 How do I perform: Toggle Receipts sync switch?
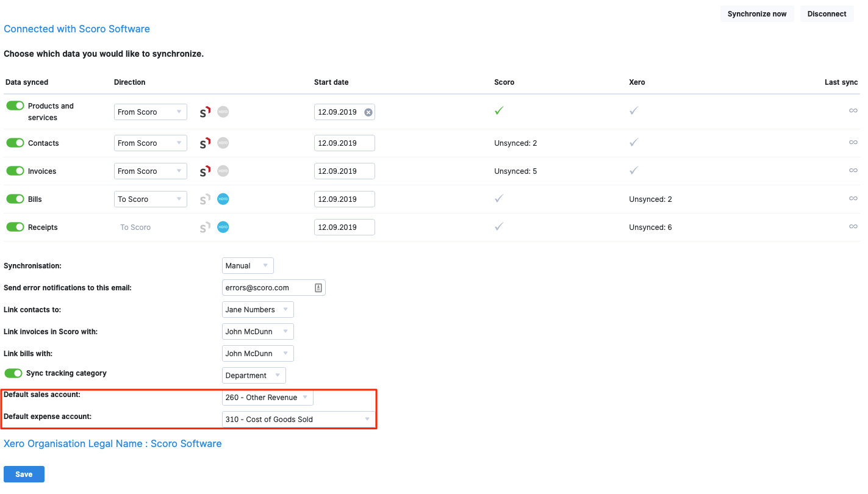pyautogui.click(x=15, y=227)
